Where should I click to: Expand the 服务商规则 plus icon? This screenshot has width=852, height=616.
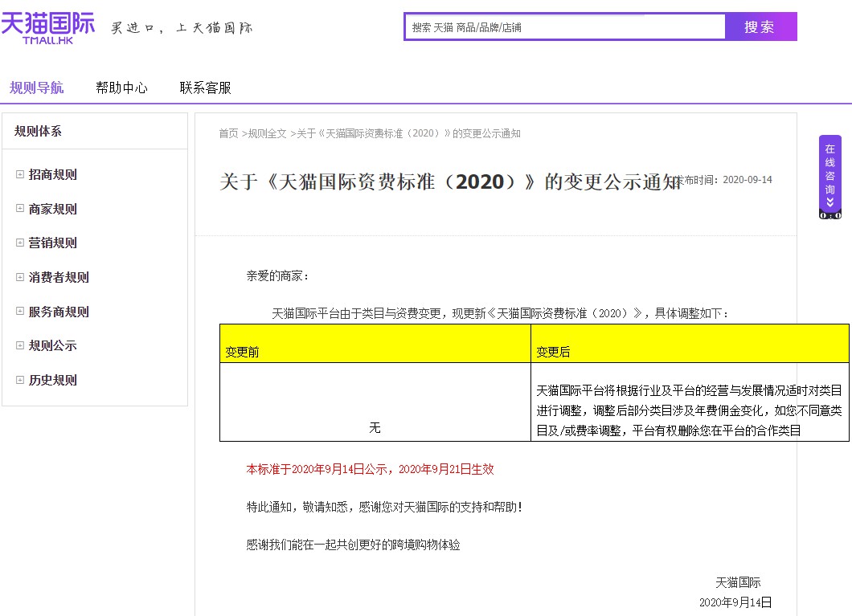(20, 312)
